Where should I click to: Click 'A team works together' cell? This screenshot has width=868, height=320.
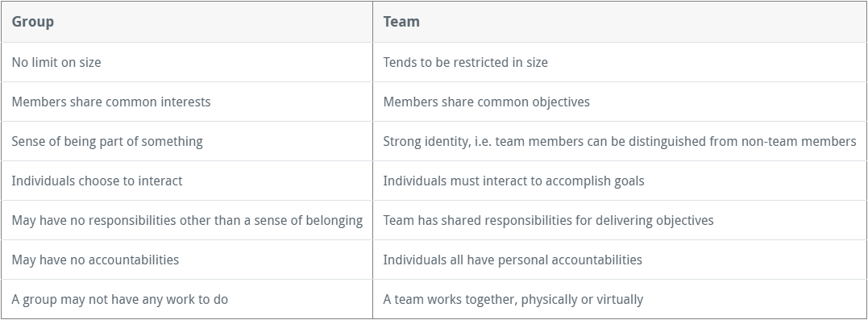click(620, 299)
